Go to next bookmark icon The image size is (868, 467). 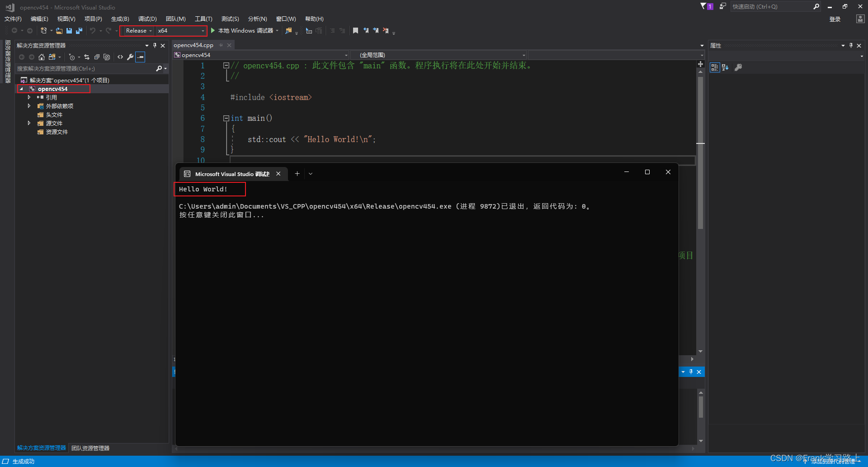376,31
